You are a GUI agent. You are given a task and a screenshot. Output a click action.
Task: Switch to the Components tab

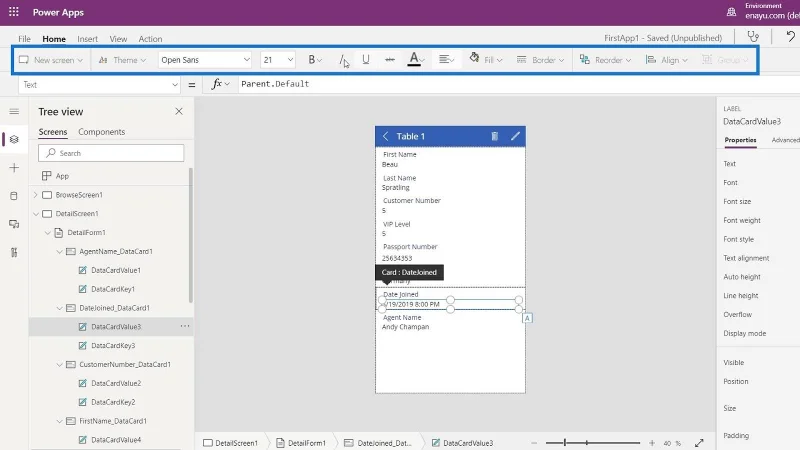click(x=102, y=132)
